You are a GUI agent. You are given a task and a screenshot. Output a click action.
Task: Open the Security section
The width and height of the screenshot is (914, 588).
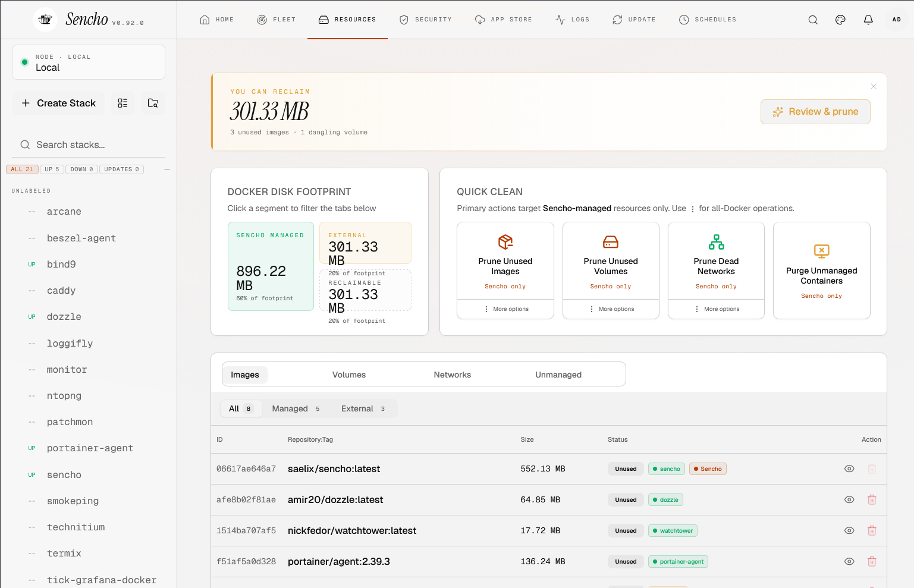coord(426,20)
